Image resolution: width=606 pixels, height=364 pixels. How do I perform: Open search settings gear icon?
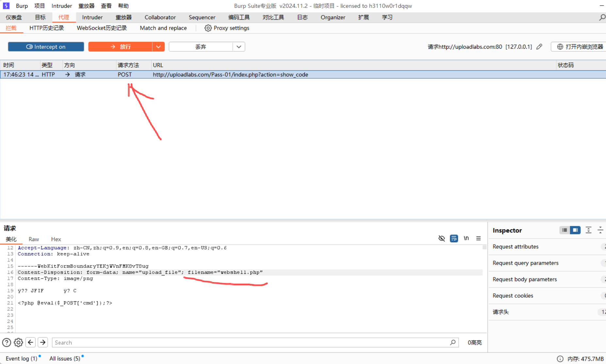pos(18,342)
